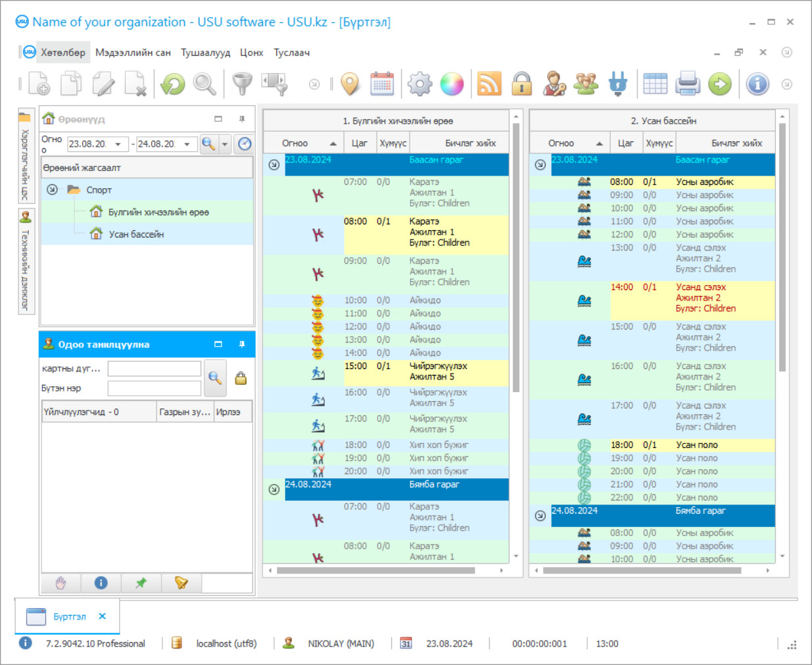Image resolution: width=812 pixels, height=665 pixels.
Task: Select the 08:00 Каратэ Ажилтан 1 entry
Action: click(425, 235)
